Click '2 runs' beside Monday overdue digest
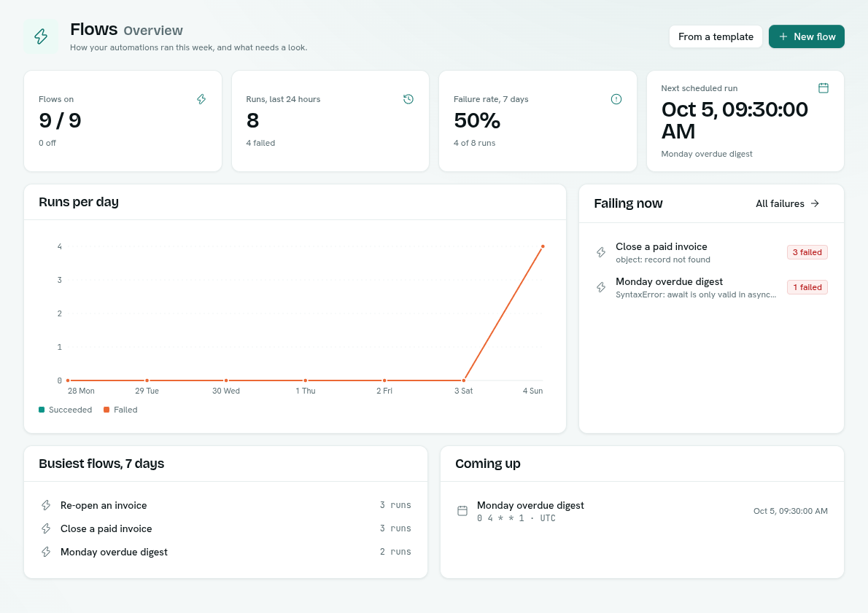 click(x=395, y=552)
